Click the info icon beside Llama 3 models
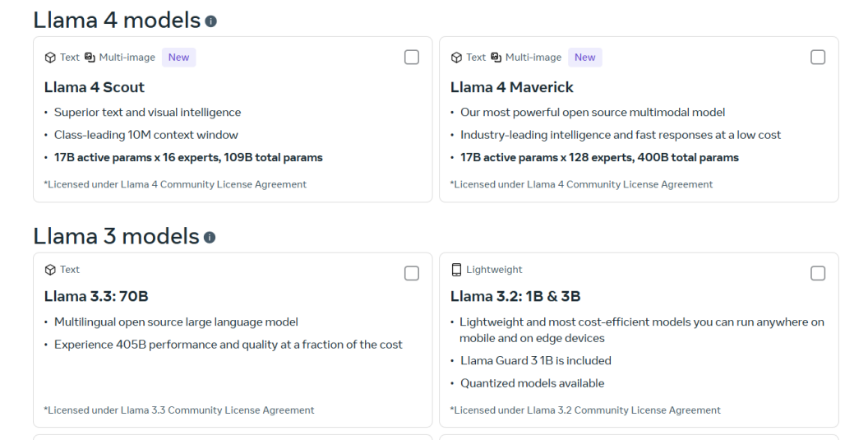 [x=210, y=237]
